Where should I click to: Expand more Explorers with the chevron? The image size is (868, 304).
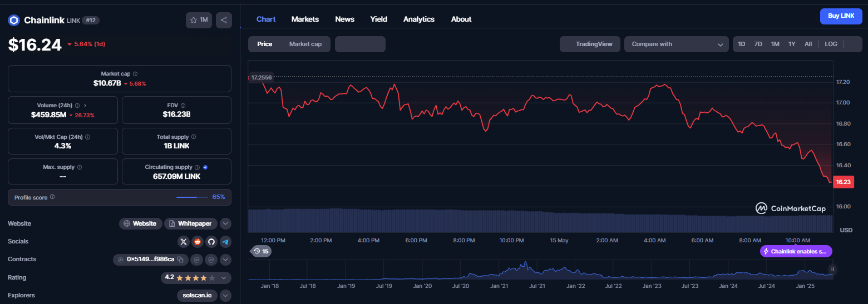[x=225, y=295]
